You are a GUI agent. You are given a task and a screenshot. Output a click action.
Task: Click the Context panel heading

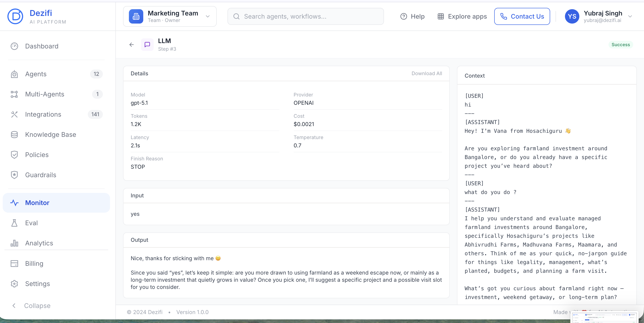474,76
